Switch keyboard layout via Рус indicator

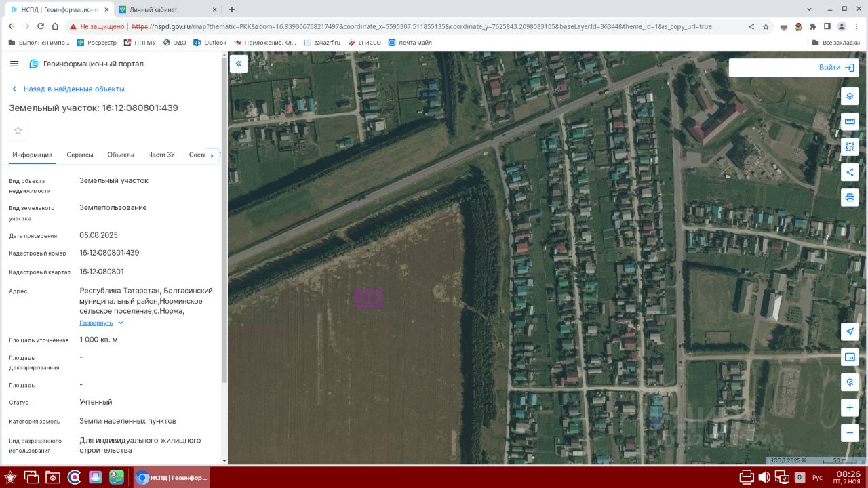817,478
